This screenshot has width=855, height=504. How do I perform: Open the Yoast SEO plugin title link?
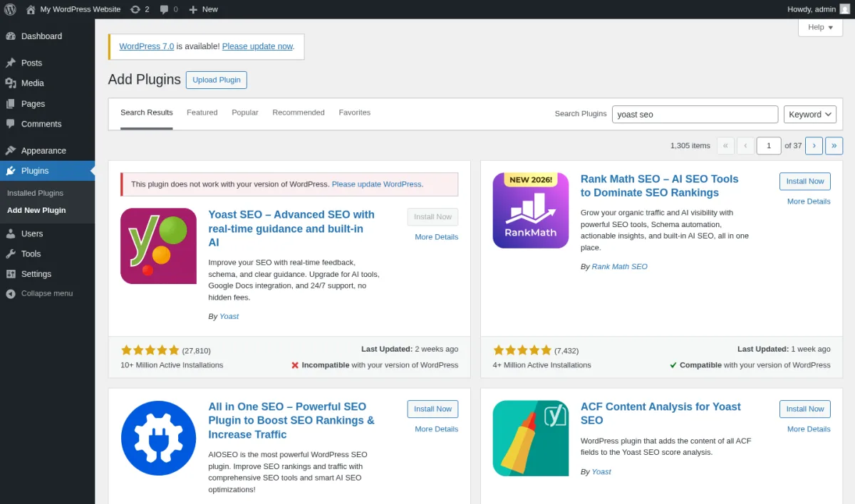pos(291,229)
